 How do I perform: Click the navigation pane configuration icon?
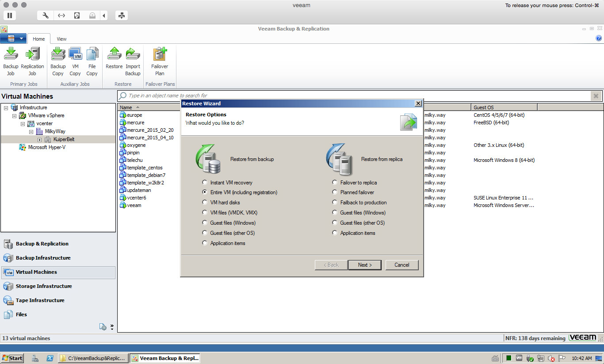103,327
